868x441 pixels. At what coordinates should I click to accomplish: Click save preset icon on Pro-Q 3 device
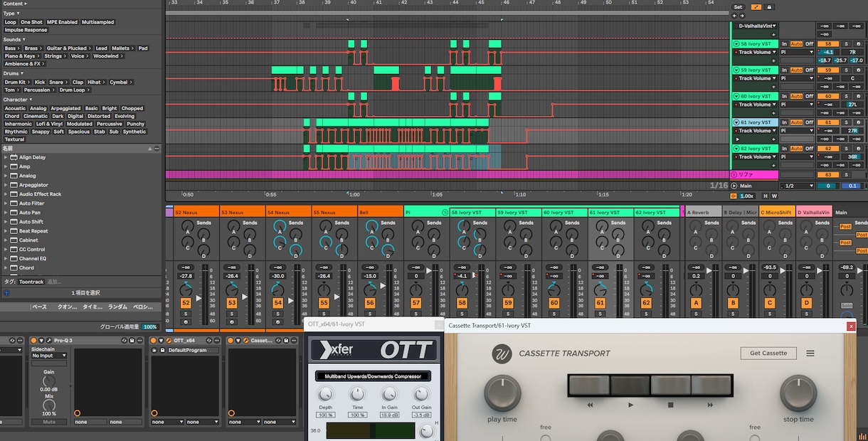(132, 341)
